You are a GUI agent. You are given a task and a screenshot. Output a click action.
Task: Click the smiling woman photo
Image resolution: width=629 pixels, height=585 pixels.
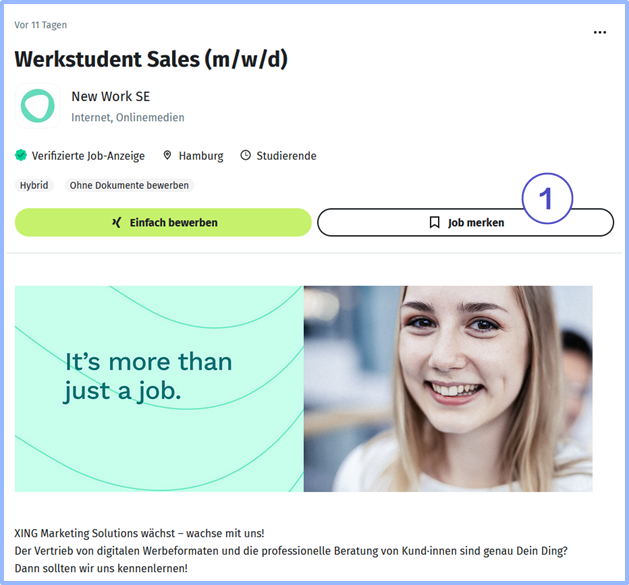coord(447,388)
